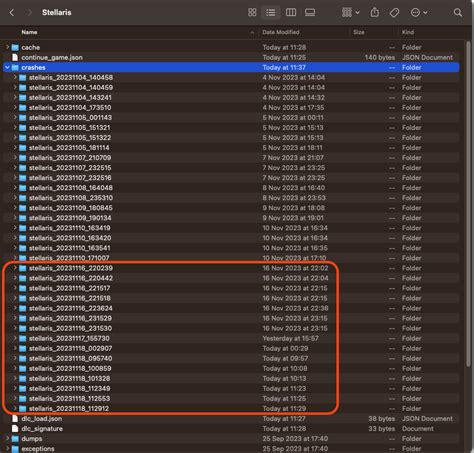Select stellaris_20231110_163541 row name

70,248
